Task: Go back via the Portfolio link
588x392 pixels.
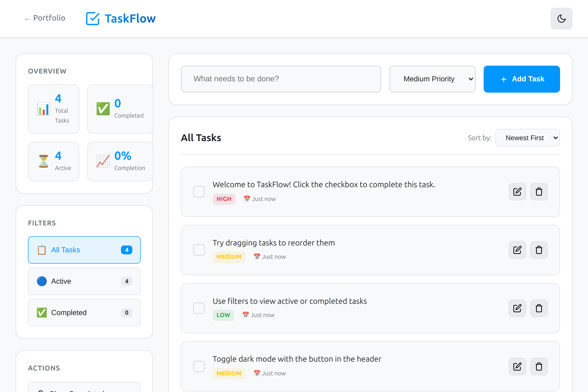Action: (45, 18)
